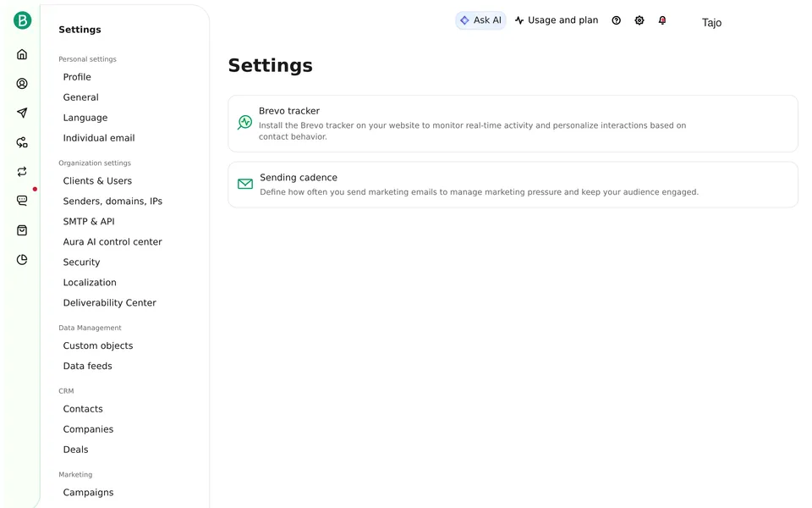Open CRM Companies settings
Image resolution: width=812 pixels, height=508 pixels.
pyautogui.click(x=88, y=429)
